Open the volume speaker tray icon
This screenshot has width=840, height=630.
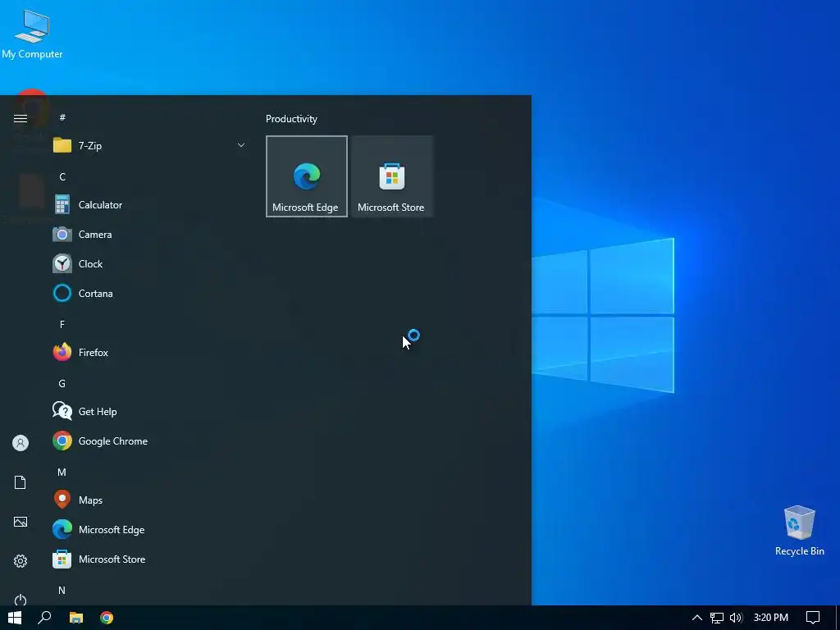point(736,618)
